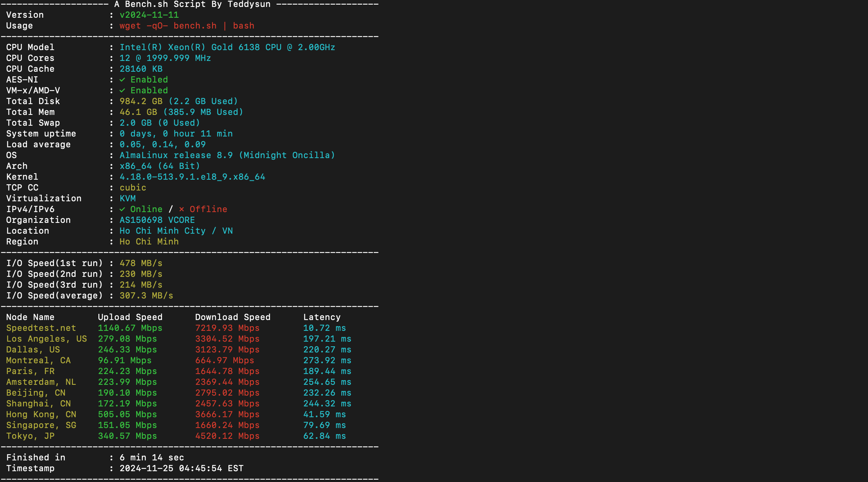868x482 pixels.
Task: Click the AES-NI Enabled status
Action: [x=144, y=79]
